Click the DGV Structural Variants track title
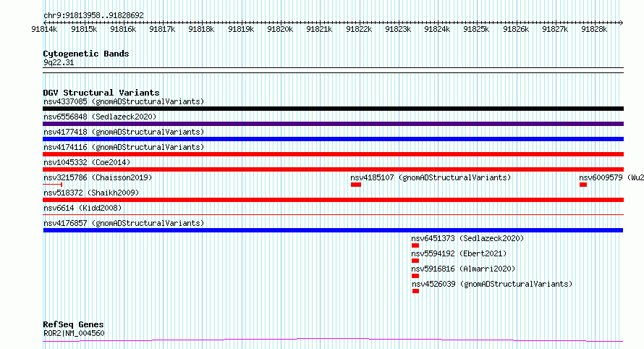 (x=101, y=93)
